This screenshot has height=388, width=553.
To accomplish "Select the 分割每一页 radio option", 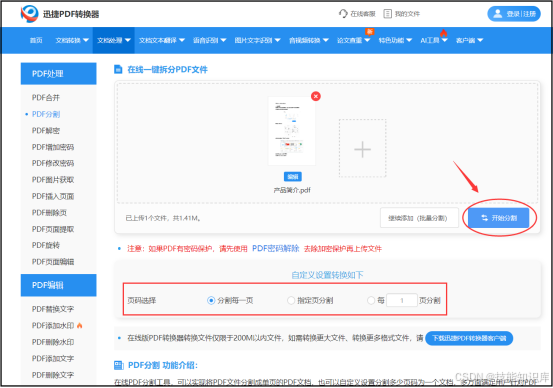I will point(211,301).
